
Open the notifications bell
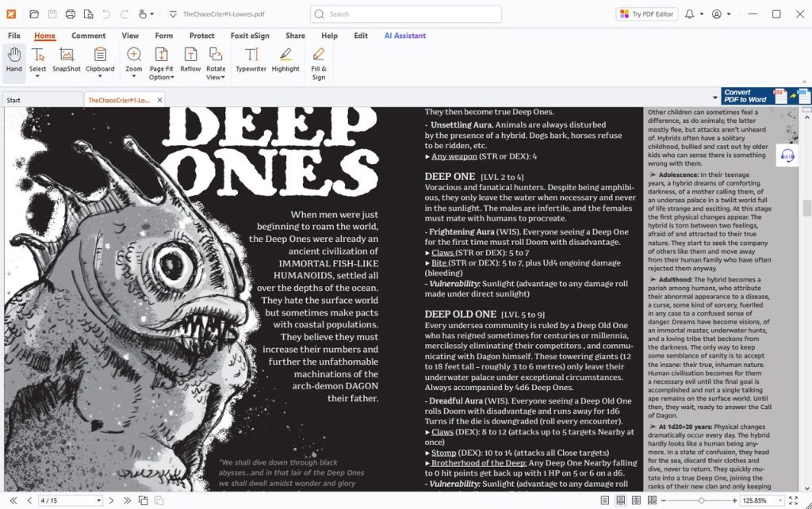point(689,14)
